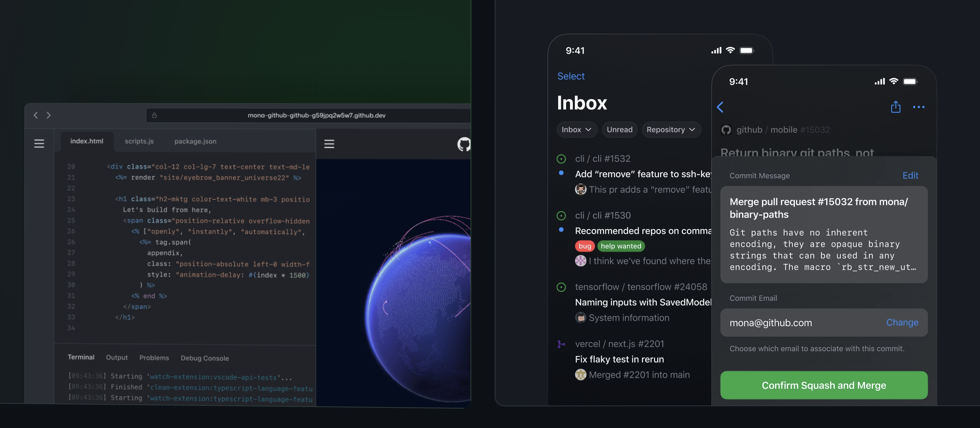Tap merged pull request icon for next.js #2201
The width and height of the screenshot is (980, 428).
[x=561, y=344]
